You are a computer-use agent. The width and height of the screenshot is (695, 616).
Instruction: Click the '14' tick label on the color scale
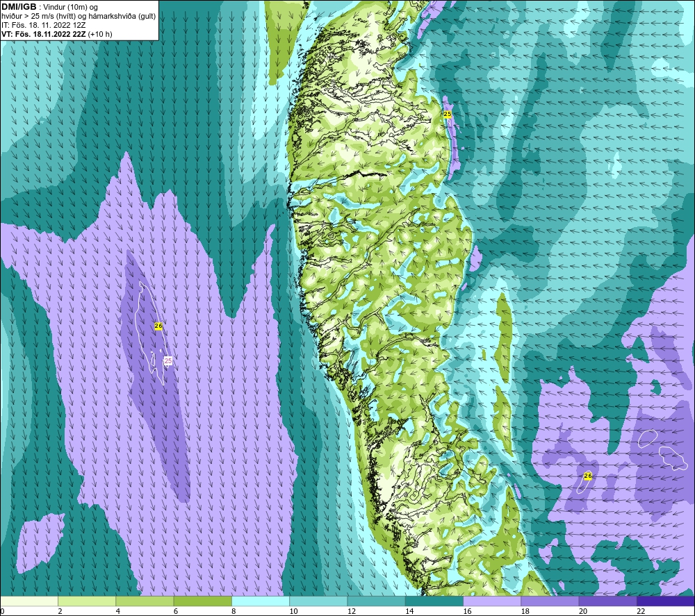(x=409, y=612)
